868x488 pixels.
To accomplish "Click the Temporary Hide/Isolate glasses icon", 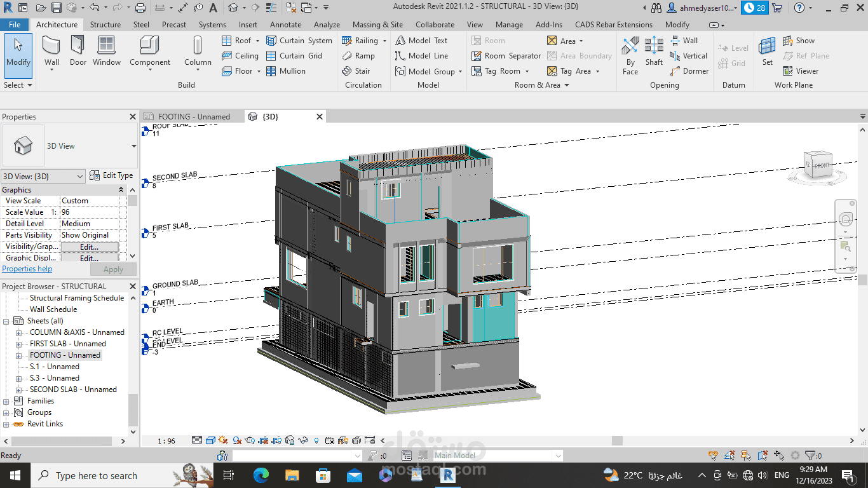I will pyautogui.click(x=302, y=440).
